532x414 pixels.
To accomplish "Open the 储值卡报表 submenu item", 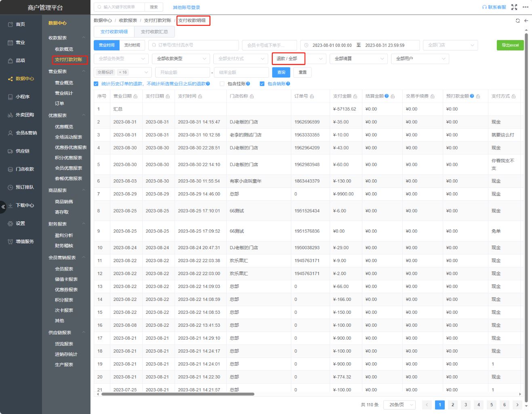I will click(x=66, y=280).
